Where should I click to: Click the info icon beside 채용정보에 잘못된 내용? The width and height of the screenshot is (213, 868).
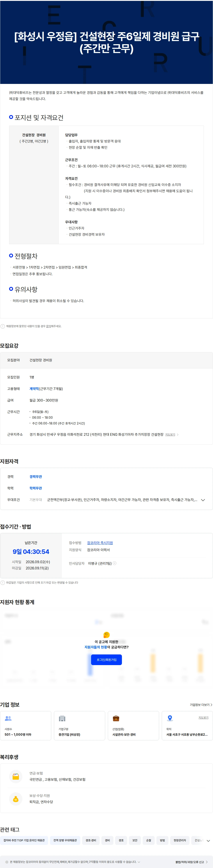3,326
